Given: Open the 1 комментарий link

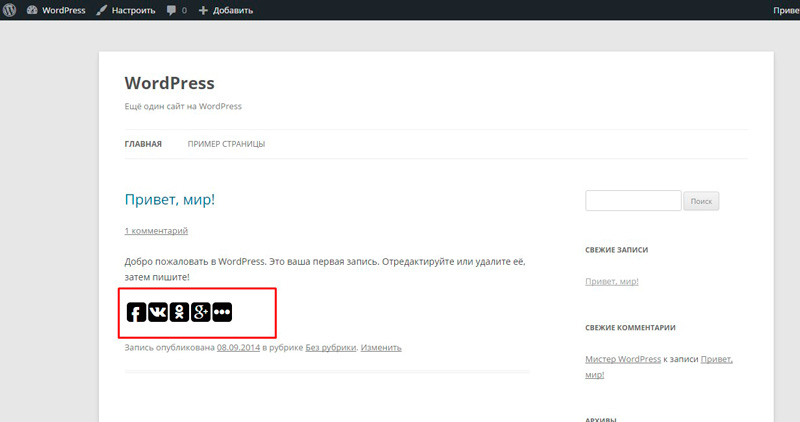Looking at the screenshot, I should tap(156, 231).
